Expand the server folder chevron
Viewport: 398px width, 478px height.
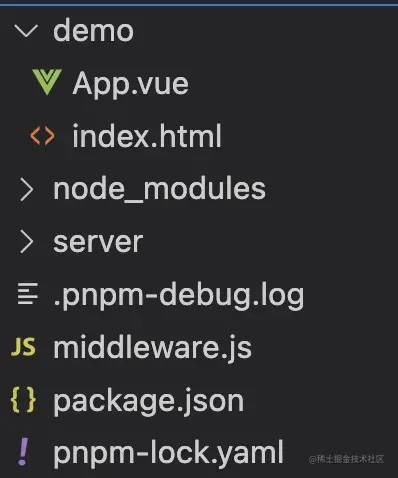point(27,242)
